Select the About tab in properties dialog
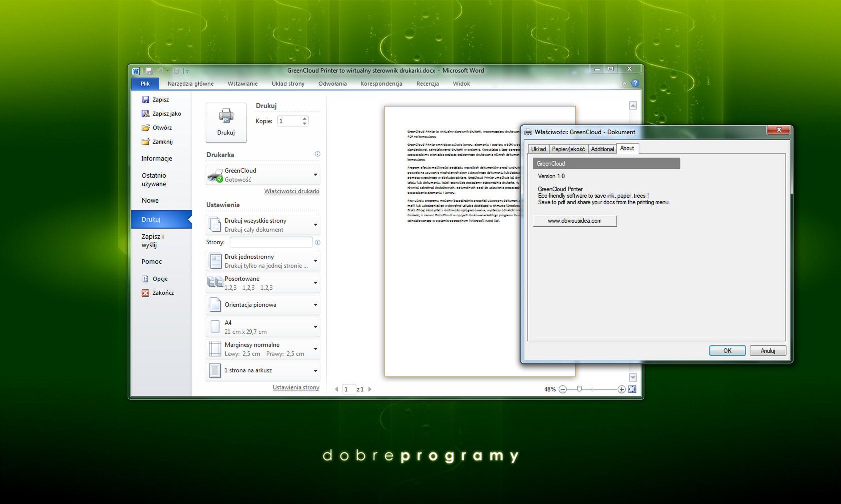This screenshot has height=504, width=841. pyautogui.click(x=627, y=148)
